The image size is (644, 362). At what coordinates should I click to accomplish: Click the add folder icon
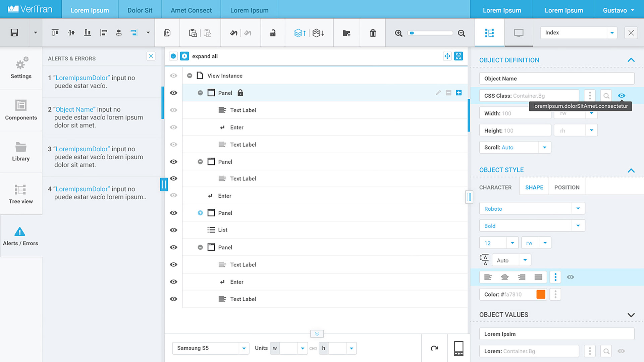point(346,33)
